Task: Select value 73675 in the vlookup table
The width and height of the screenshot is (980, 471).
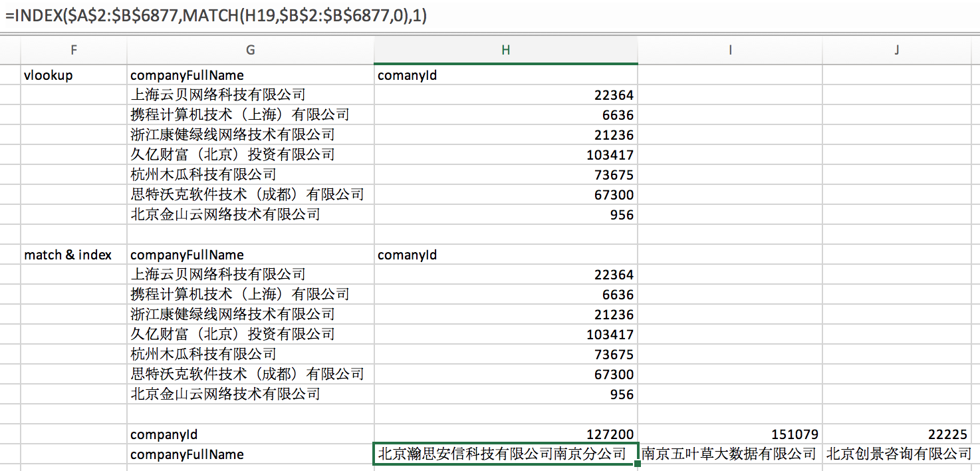Action: coord(505,175)
